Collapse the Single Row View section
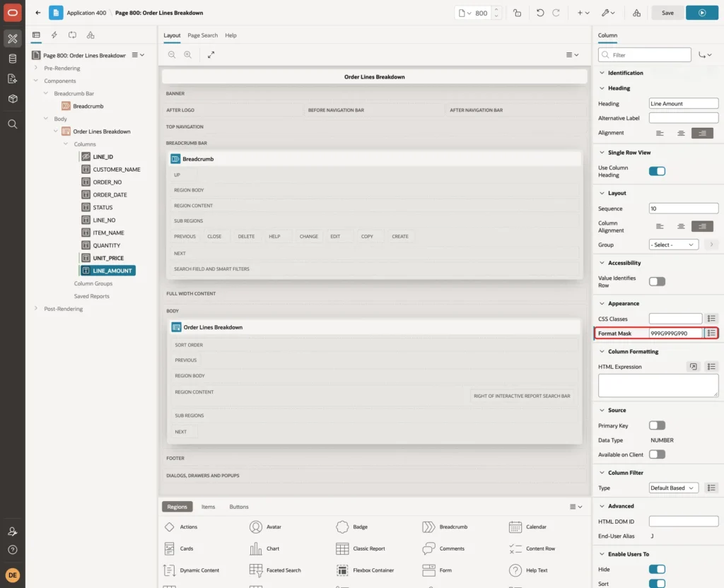 click(602, 153)
